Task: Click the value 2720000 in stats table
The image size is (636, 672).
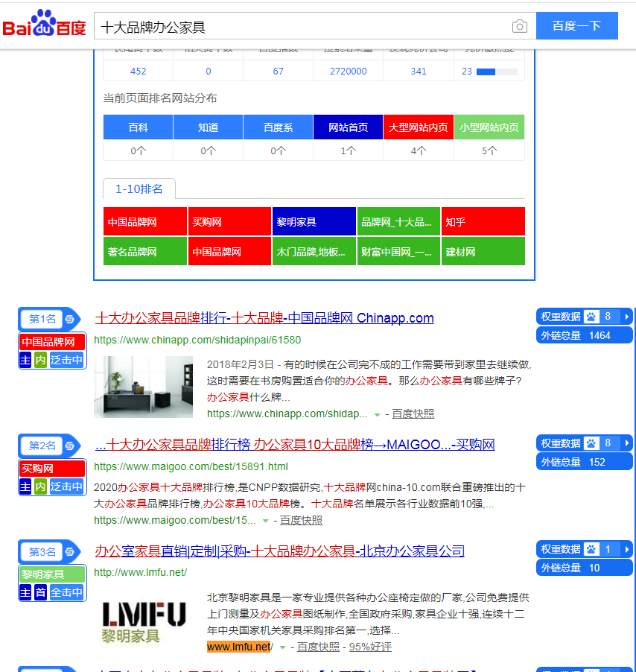Action: coord(349,71)
